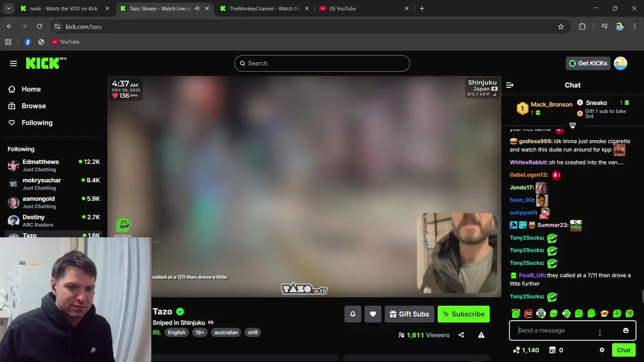
Task: Bookmark this page with the star
Action: [561, 27]
